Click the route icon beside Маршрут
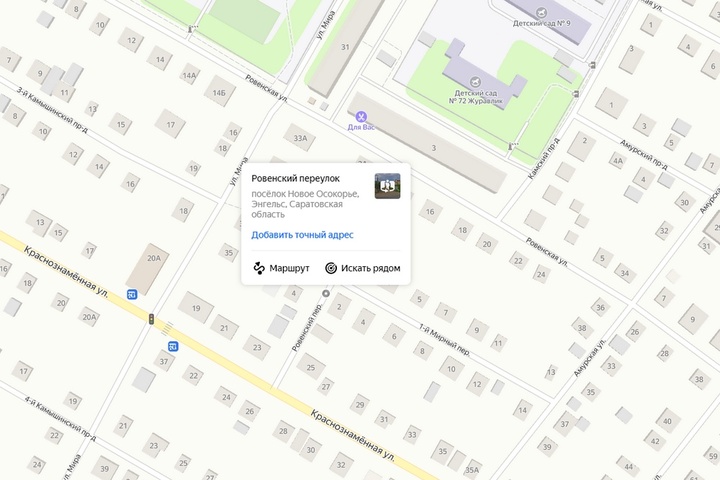Viewport: 720px width, 480px height. pyautogui.click(x=259, y=268)
